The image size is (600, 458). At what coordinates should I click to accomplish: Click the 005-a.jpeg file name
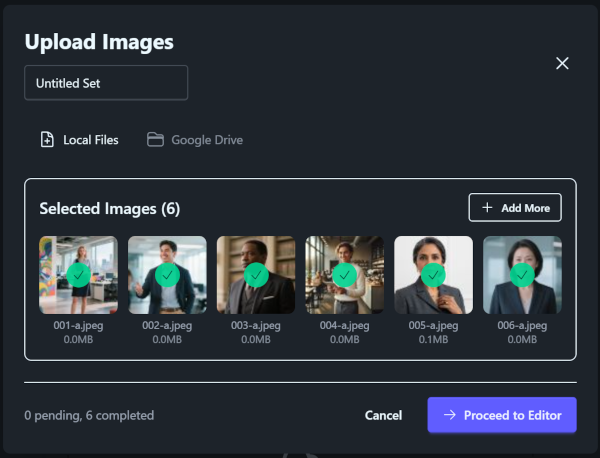[434, 326]
